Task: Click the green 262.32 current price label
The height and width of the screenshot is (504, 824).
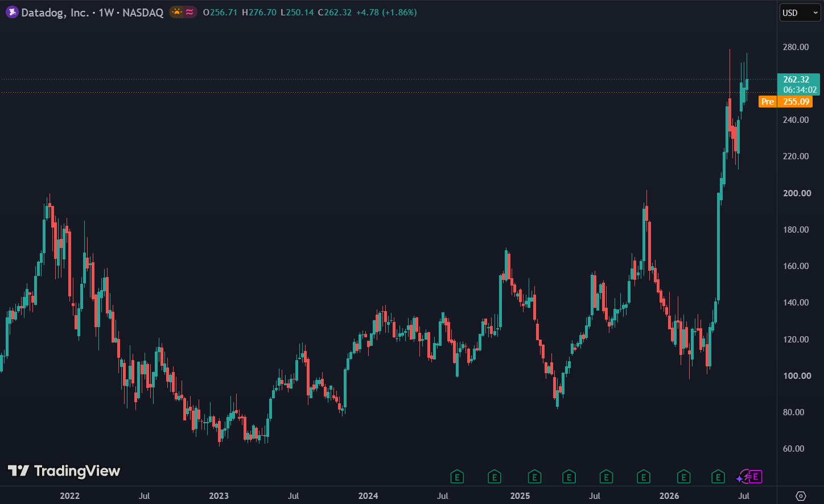Action: [796, 80]
